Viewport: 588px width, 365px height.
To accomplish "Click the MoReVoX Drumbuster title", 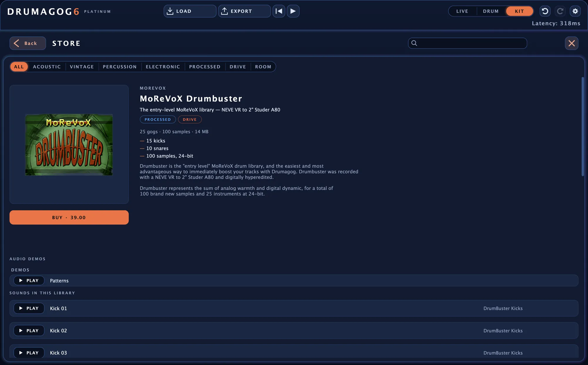I will pos(191,99).
